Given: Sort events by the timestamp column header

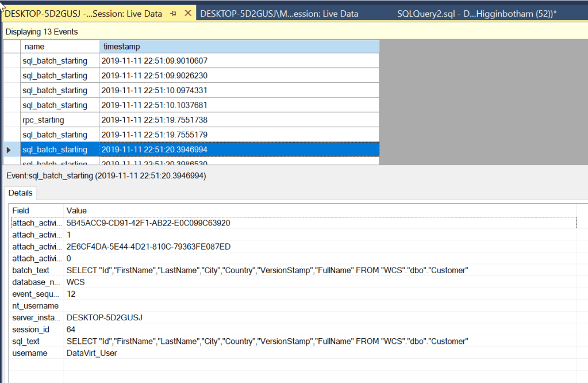Looking at the screenshot, I should 239,46.
